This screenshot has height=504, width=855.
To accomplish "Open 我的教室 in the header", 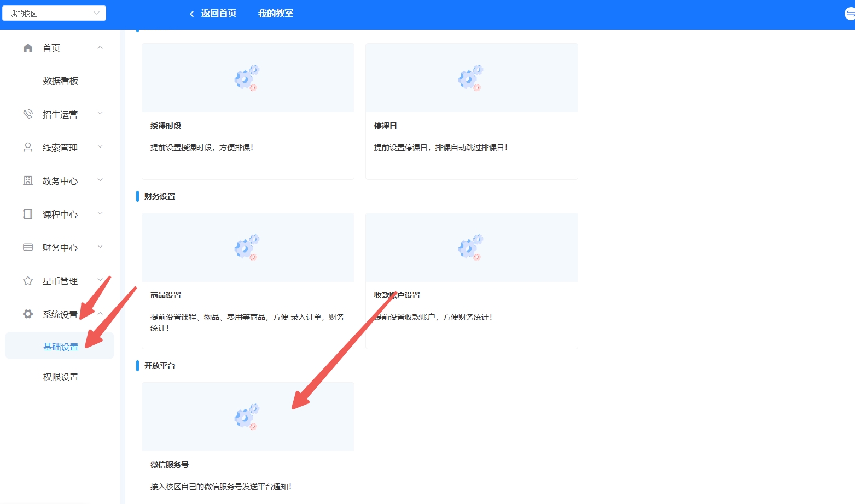I will pos(276,14).
